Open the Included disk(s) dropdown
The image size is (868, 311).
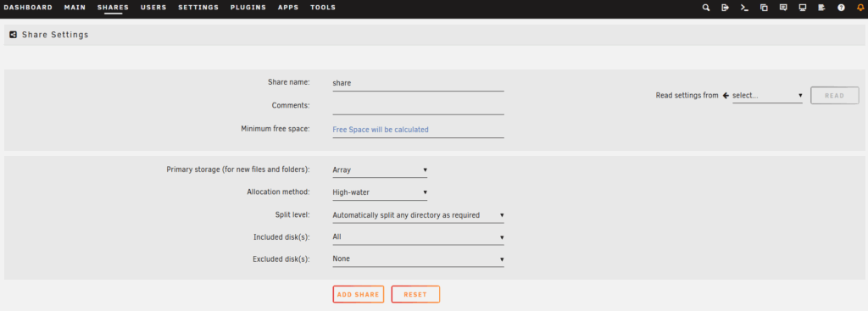click(x=418, y=236)
